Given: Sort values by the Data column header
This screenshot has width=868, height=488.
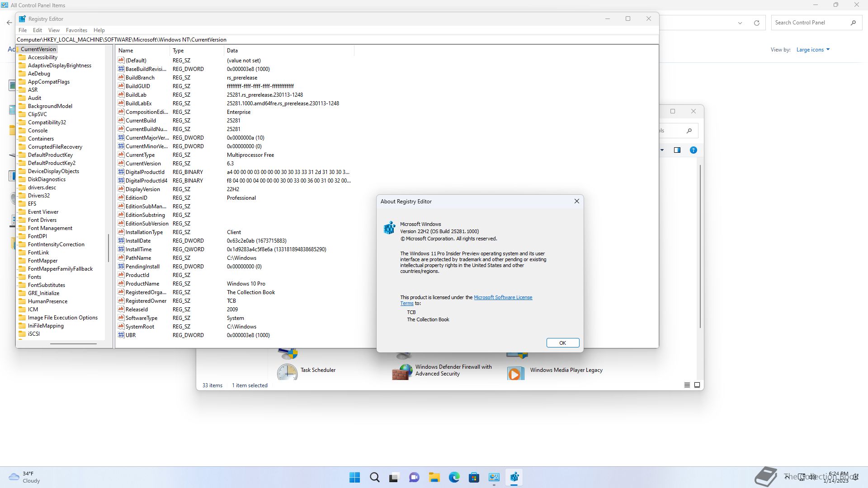Looking at the screenshot, I should pyautogui.click(x=289, y=51).
